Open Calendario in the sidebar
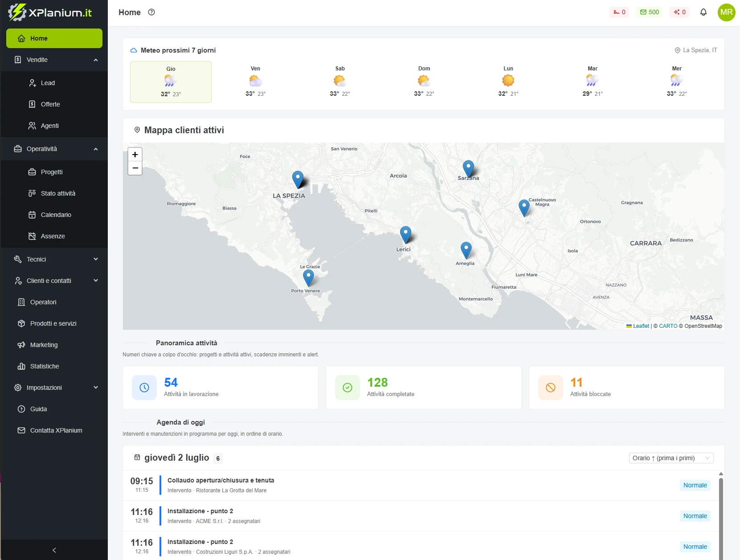This screenshot has width=740, height=560. pyautogui.click(x=54, y=215)
